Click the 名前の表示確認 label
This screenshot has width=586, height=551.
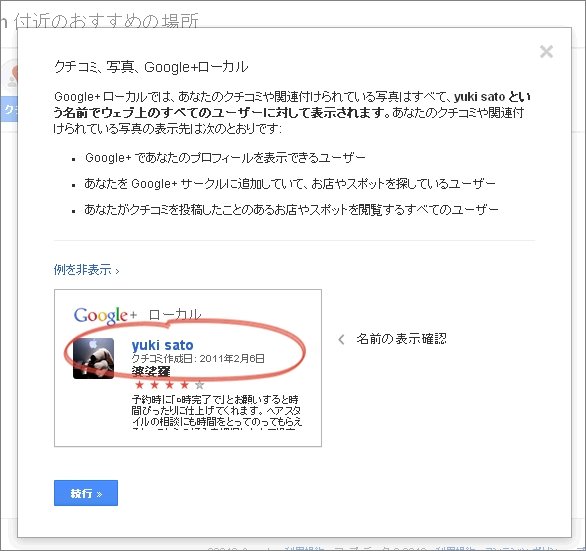[x=401, y=339]
